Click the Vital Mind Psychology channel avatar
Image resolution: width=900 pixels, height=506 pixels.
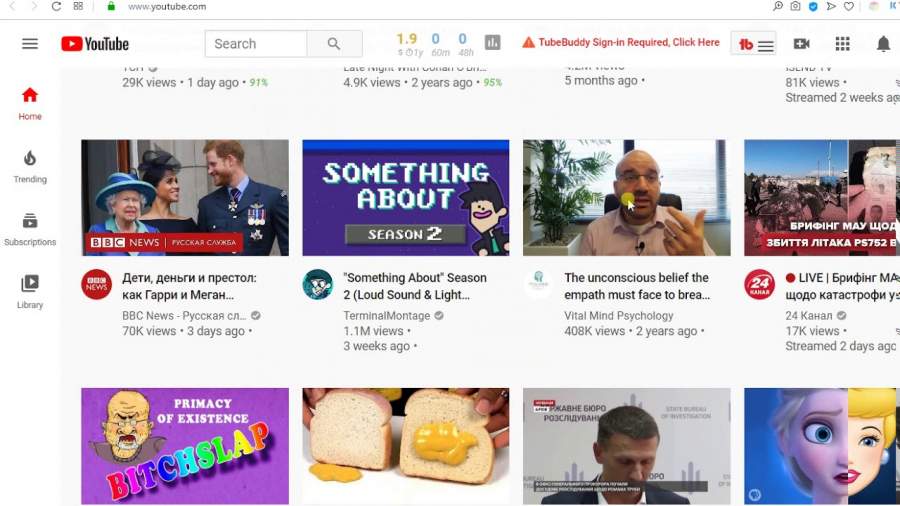(538, 284)
